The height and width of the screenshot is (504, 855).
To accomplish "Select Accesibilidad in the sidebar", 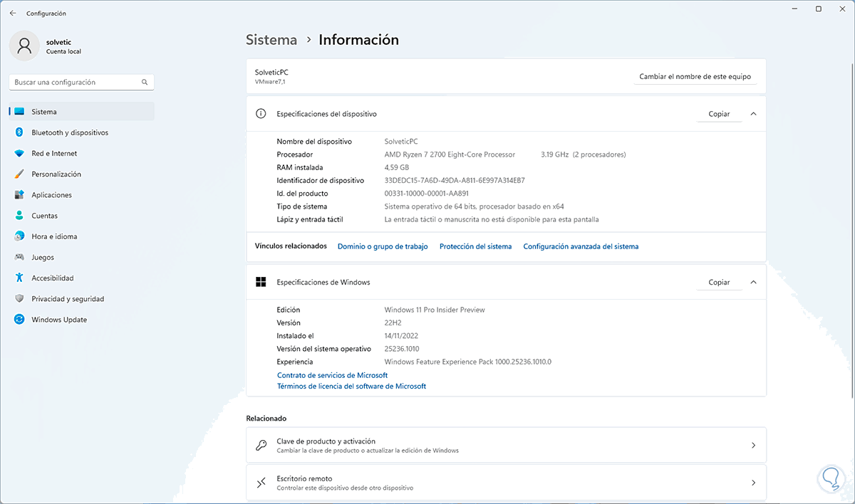I will click(x=53, y=278).
